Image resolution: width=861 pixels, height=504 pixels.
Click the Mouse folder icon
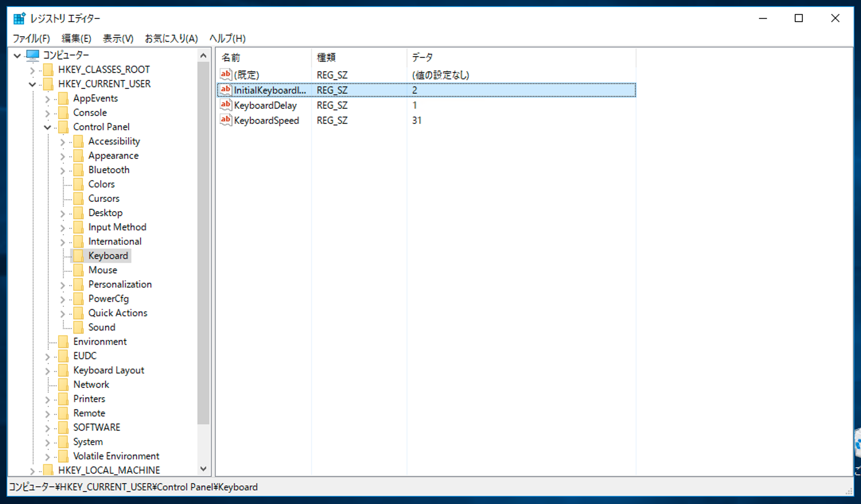78,270
